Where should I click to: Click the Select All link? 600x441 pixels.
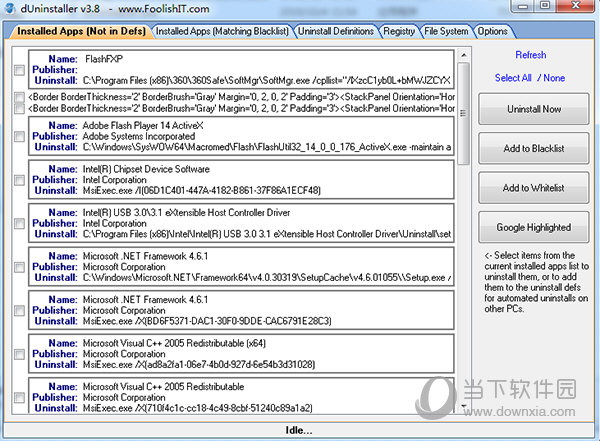[513, 78]
